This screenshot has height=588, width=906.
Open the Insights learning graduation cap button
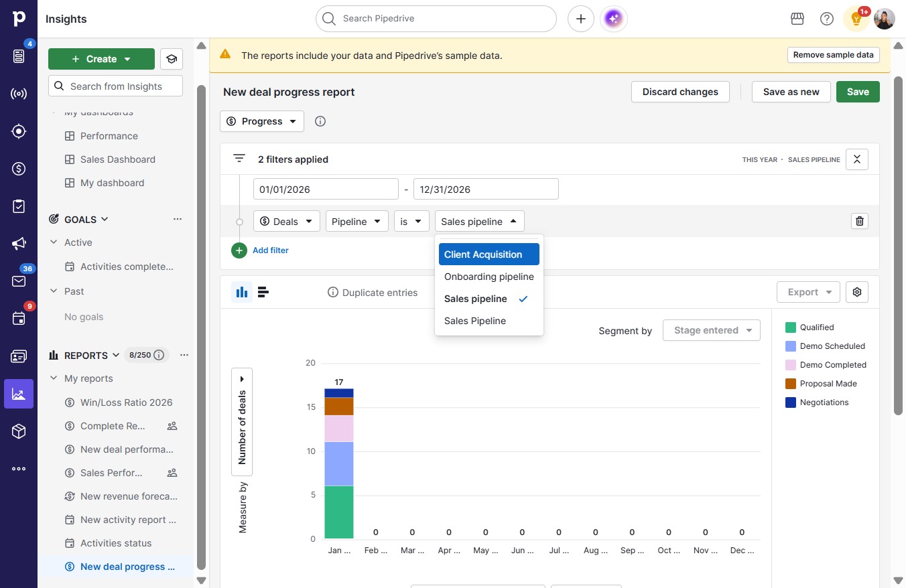pos(172,59)
